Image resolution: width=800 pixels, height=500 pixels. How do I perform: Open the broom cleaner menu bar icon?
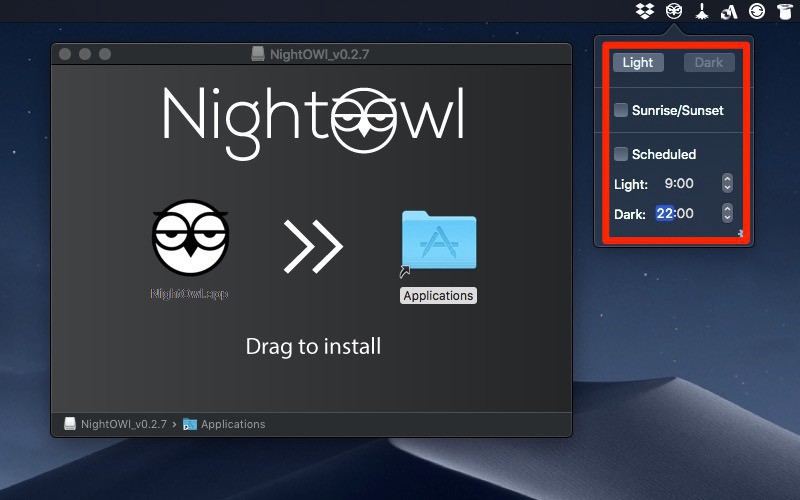tap(703, 11)
